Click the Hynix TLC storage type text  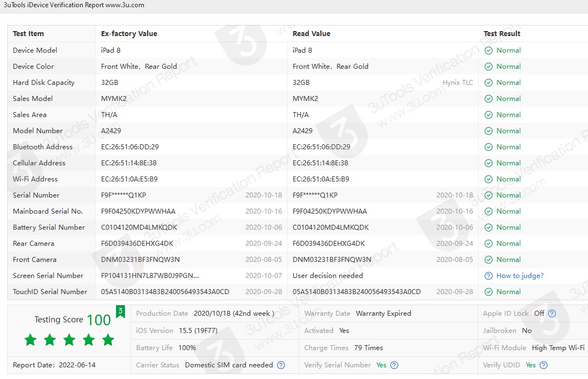point(458,83)
